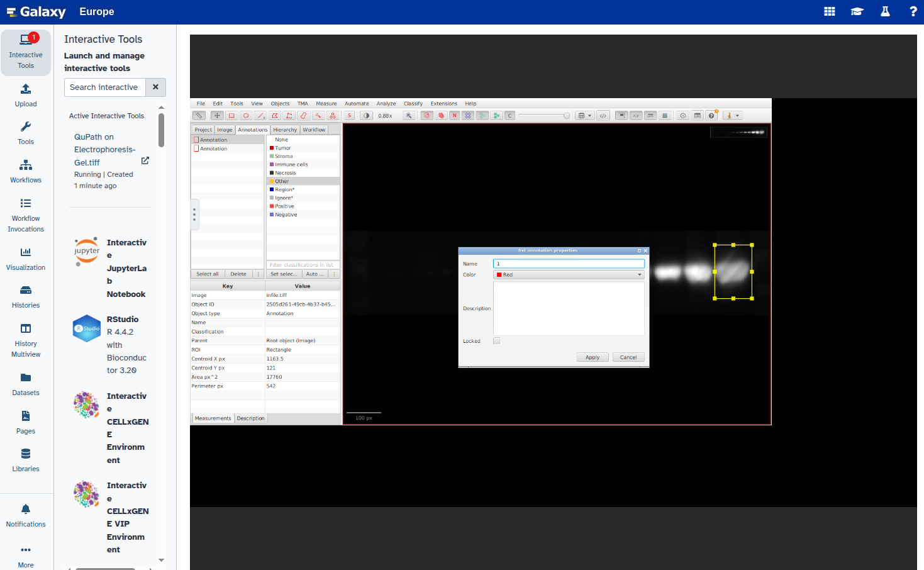The image size is (924, 570).
Task: Click the Delete annotations button
Action: tap(238, 274)
